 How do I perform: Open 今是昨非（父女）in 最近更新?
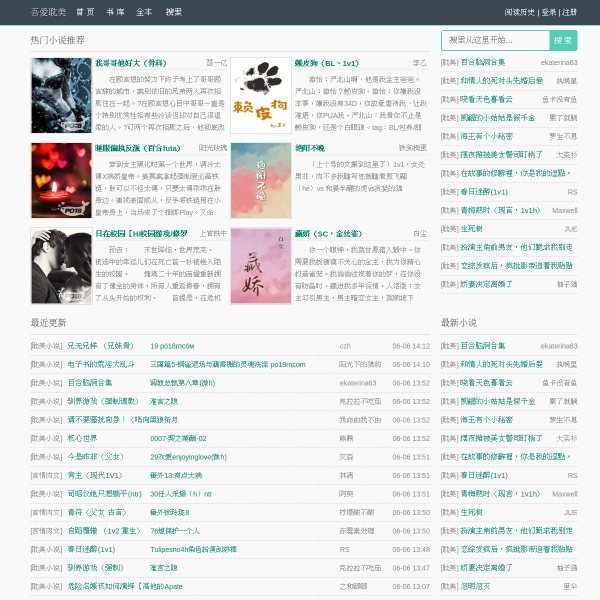pyautogui.click(x=95, y=457)
